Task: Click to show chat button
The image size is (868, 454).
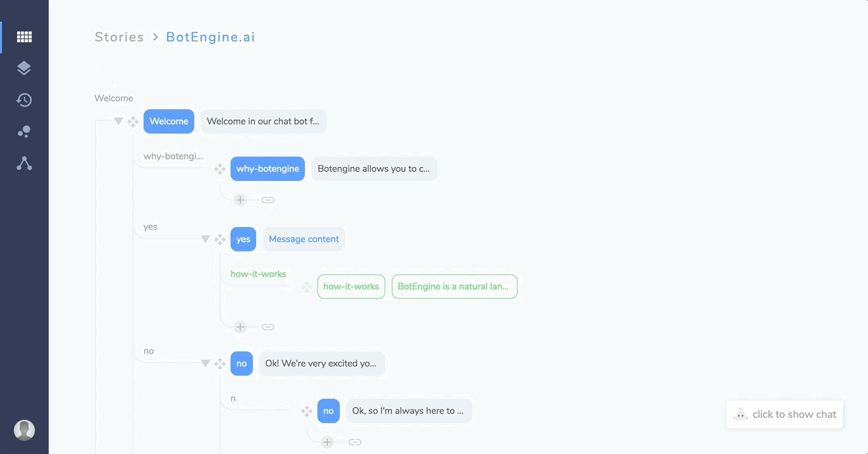Action: [x=784, y=415]
